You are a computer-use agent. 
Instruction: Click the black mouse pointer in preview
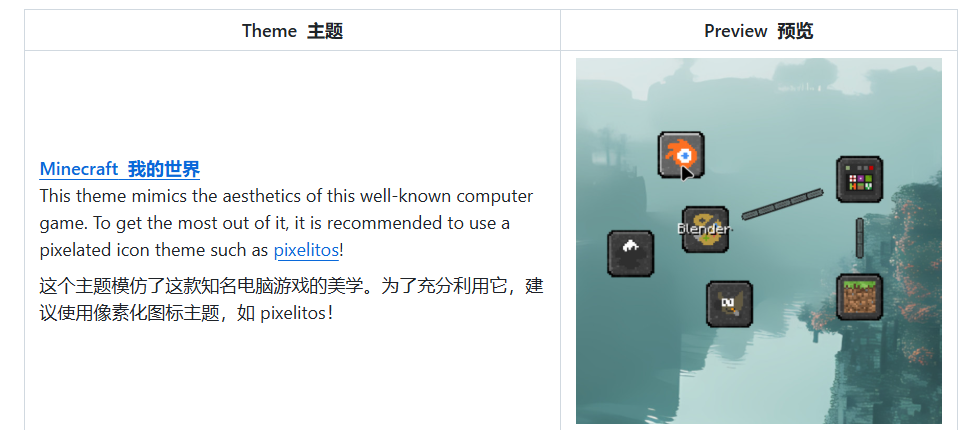click(687, 173)
